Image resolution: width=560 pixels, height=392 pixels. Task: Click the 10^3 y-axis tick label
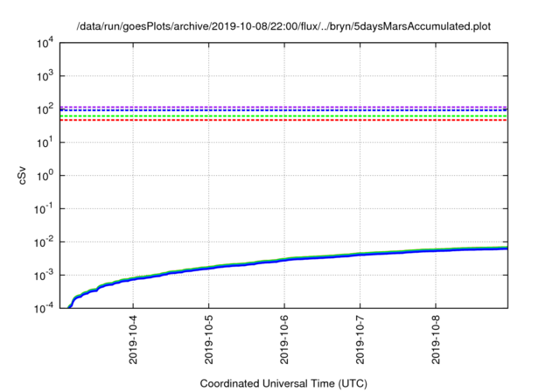tap(45, 76)
